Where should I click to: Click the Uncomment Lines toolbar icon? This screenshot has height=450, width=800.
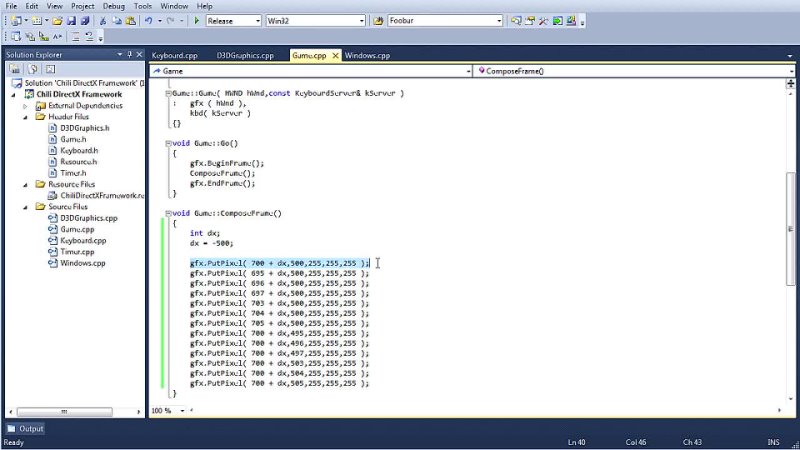(x=89, y=37)
